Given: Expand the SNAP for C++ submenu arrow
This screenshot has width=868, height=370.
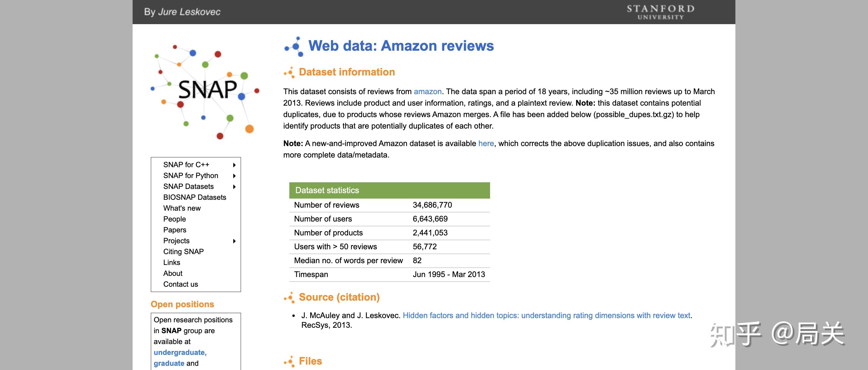Looking at the screenshot, I should pos(234,165).
